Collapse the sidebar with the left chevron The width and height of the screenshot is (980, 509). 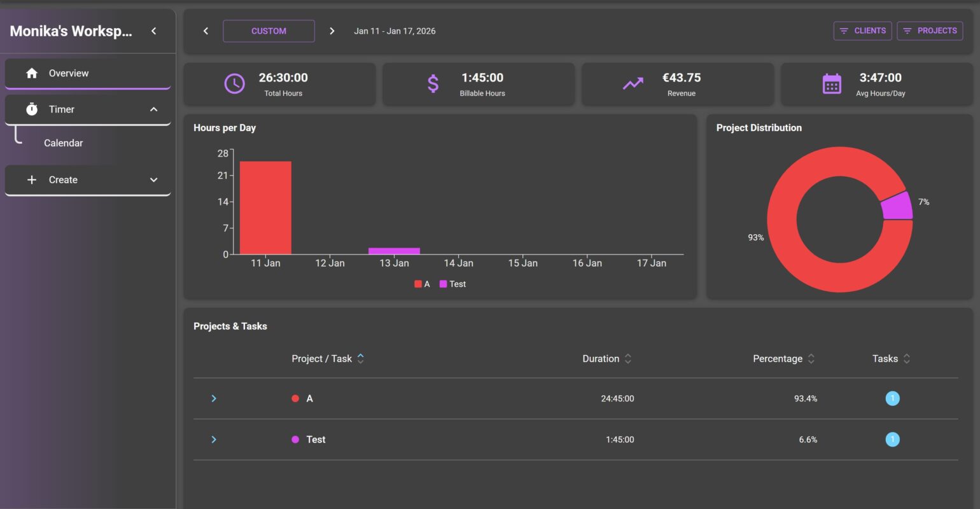(153, 31)
